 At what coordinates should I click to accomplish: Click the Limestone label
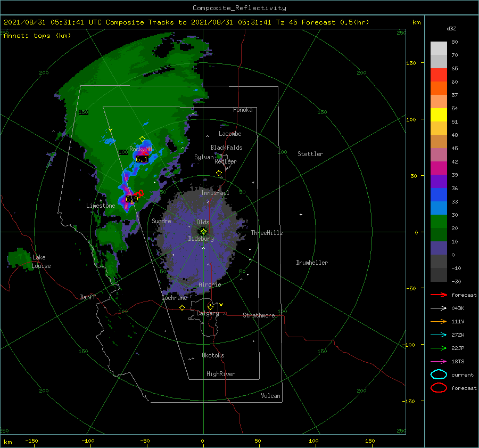101,206
